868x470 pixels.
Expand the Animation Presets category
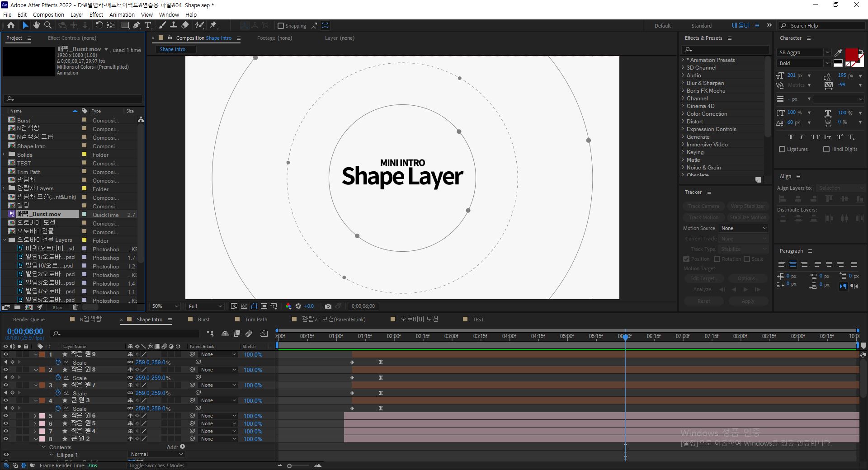tap(683, 60)
